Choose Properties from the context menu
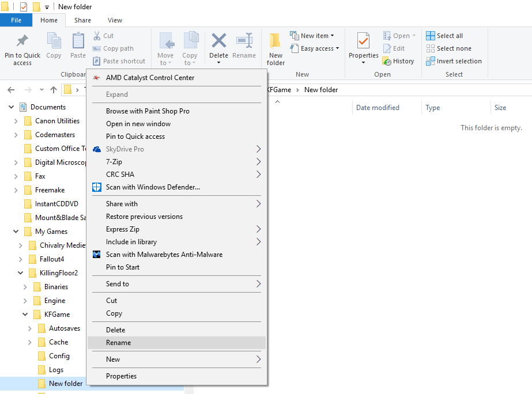The width and height of the screenshot is (532, 394). [x=176, y=376]
